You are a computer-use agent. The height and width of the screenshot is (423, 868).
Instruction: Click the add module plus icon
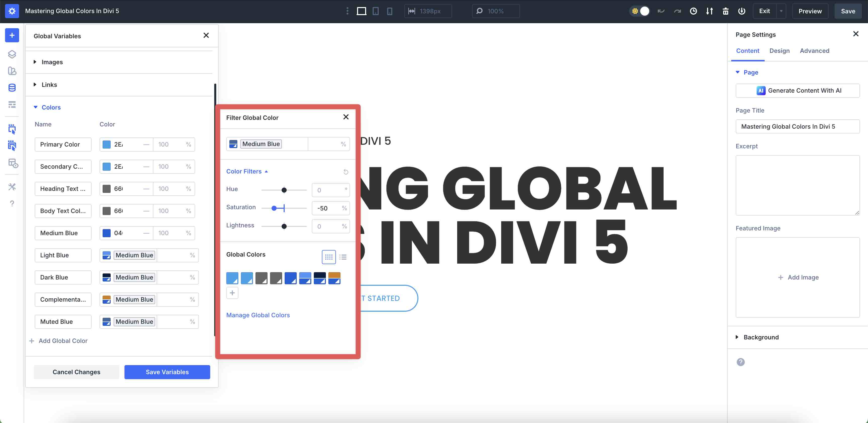(x=12, y=36)
